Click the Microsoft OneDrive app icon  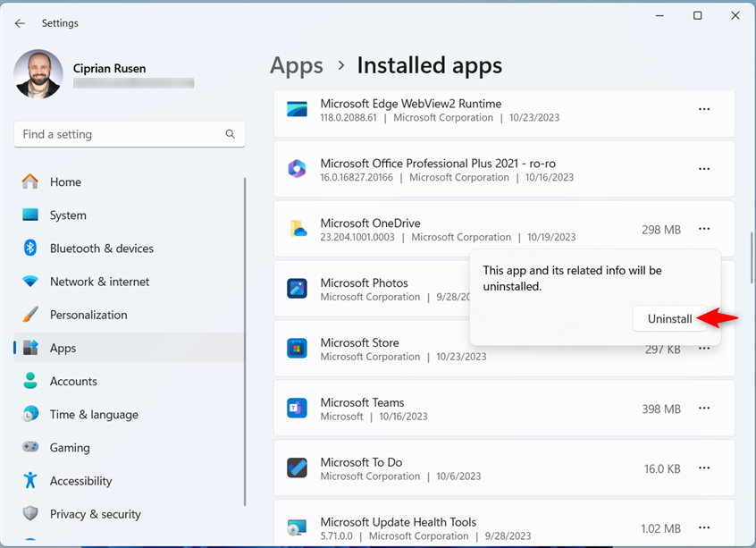tap(297, 229)
